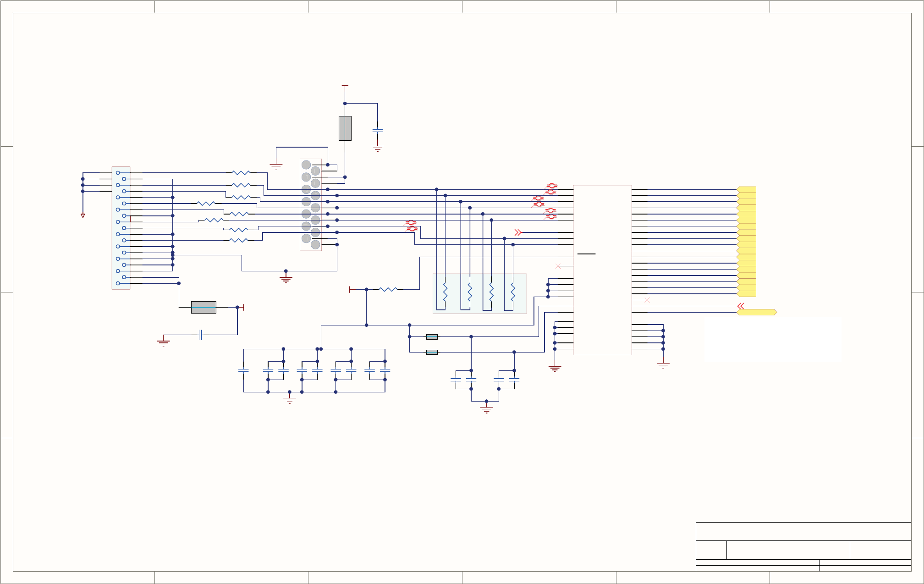Click the red double-chevron connector right of the IC

[x=741, y=306]
